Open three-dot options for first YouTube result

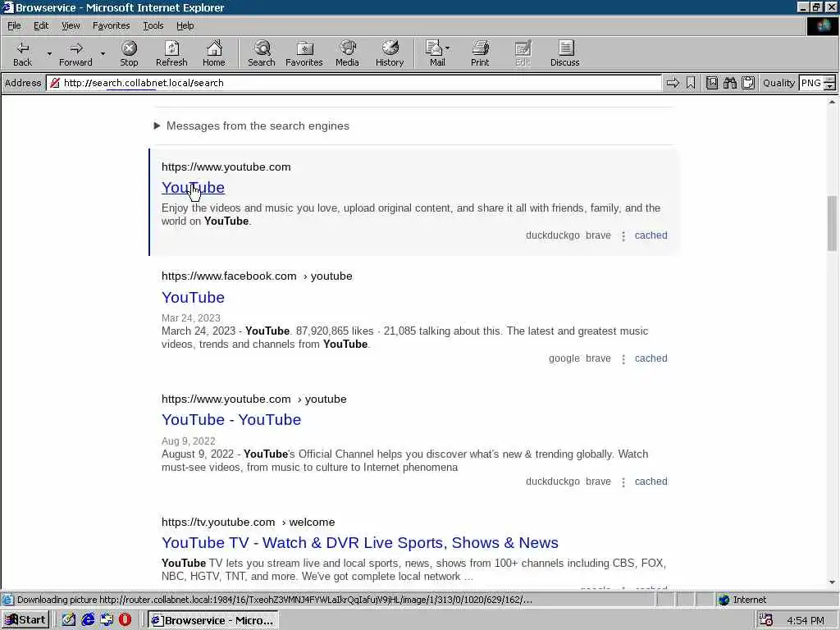pyautogui.click(x=623, y=235)
